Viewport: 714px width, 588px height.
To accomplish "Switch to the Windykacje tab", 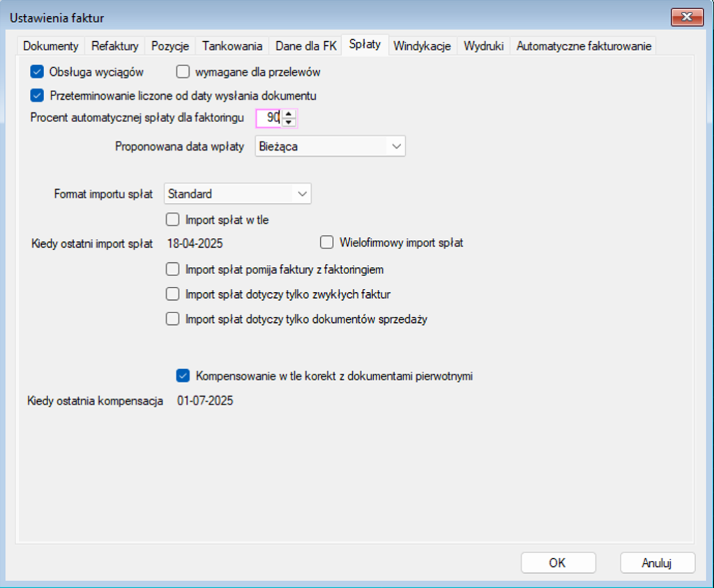I will (x=422, y=46).
